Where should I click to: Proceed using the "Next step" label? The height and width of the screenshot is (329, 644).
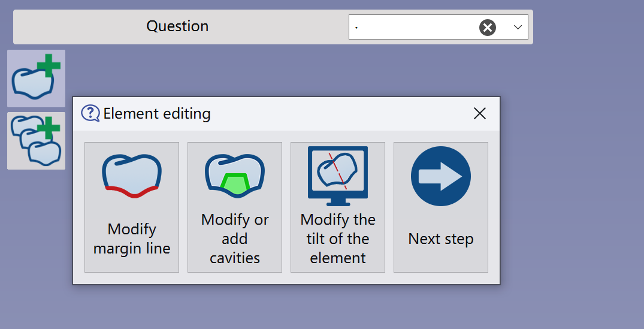pos(441,239)
